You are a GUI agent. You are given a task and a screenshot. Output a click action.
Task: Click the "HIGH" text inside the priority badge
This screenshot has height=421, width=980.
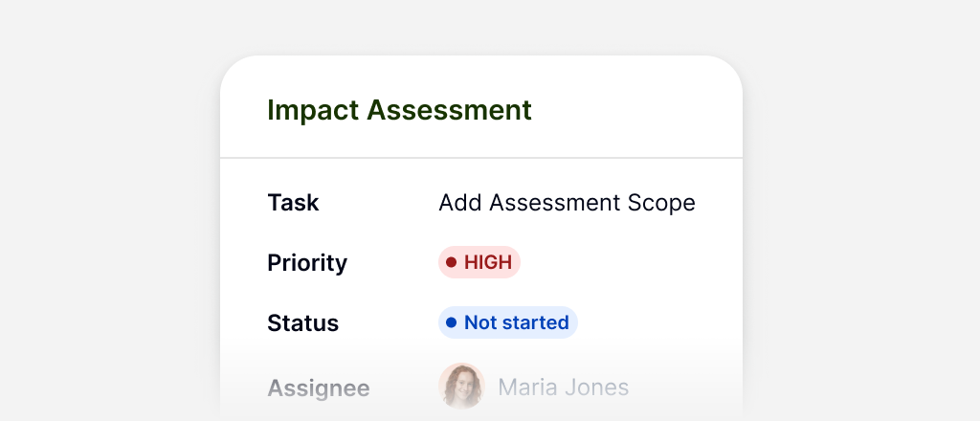(x=488, y=262)
